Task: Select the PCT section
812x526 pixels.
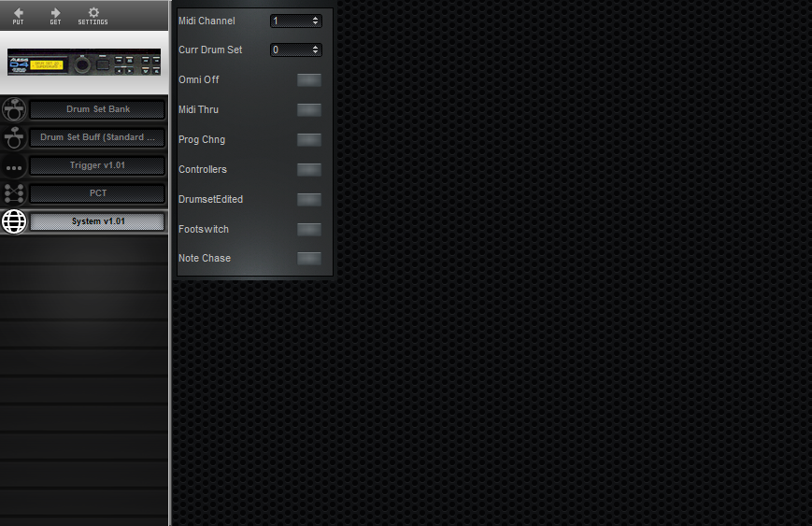Action: coord(98,193)
